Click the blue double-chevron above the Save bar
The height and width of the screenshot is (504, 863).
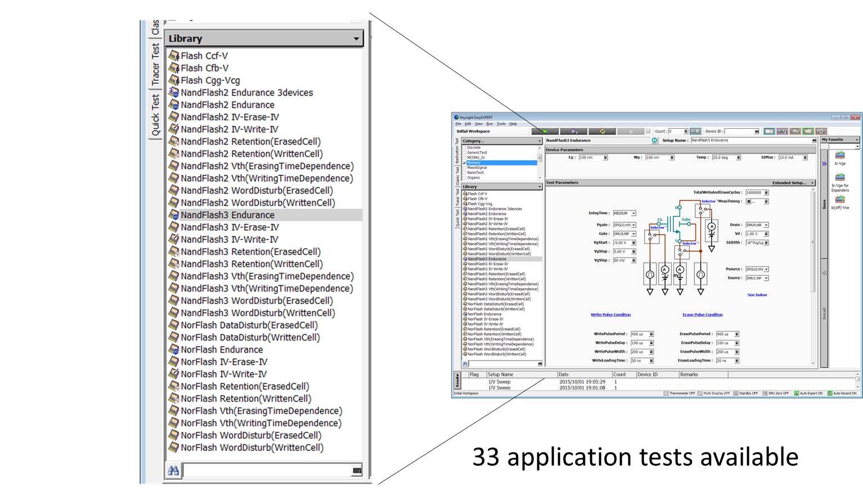pos(824,164)
